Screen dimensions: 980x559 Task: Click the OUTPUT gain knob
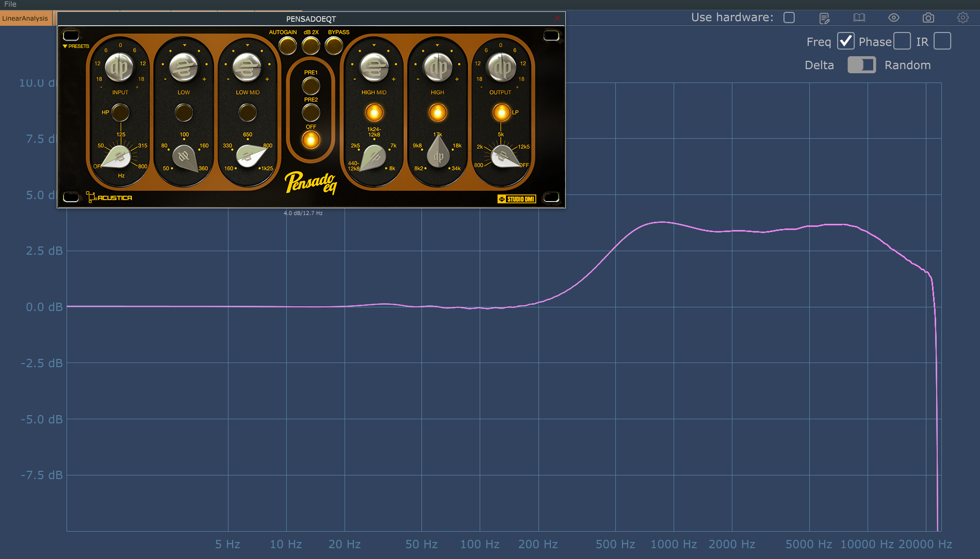click(x=501, y=68)
